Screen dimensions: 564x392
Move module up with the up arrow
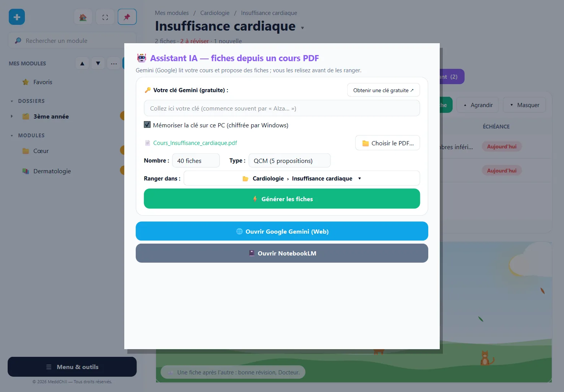(82, 63)
